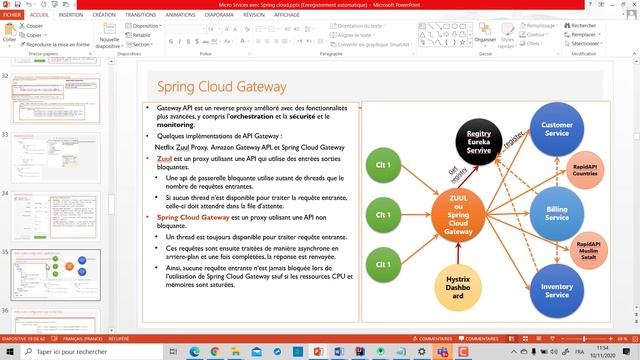The image size is (640, 360).
Task: Activate Reproduire la mise en forme painter
Action: (x=54, y=44)
